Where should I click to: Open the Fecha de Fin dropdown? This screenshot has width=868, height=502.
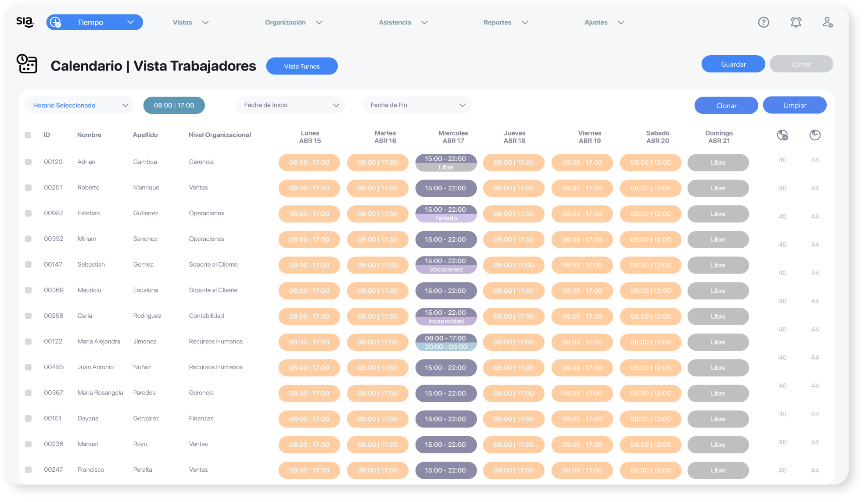416,105
